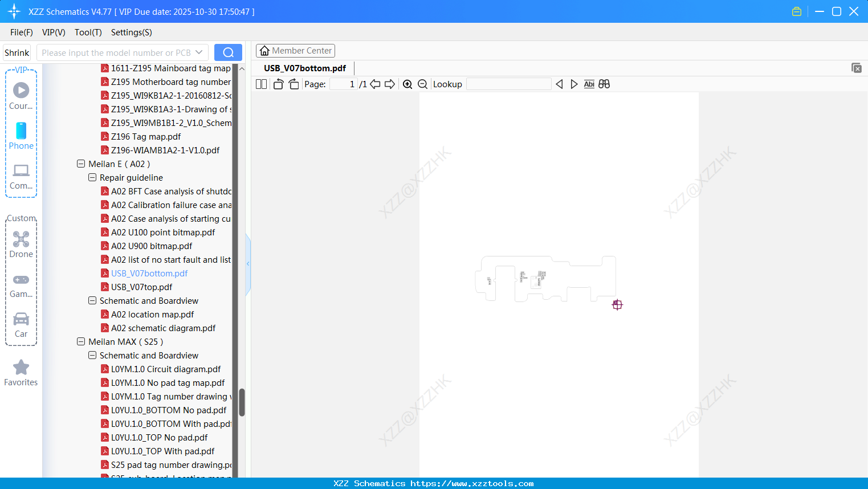Select the Phone category icon

[21, 136]
